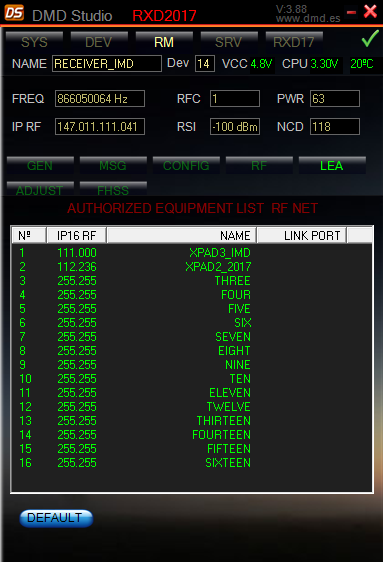Viewport: 383px width, 562px height.
Task: Select the SIX row
Action: [192, 323]
